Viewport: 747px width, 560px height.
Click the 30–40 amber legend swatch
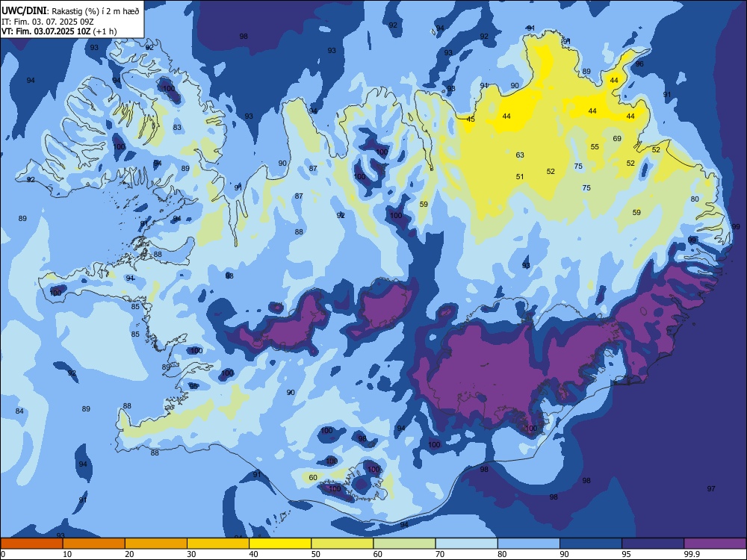coord(218,544)
